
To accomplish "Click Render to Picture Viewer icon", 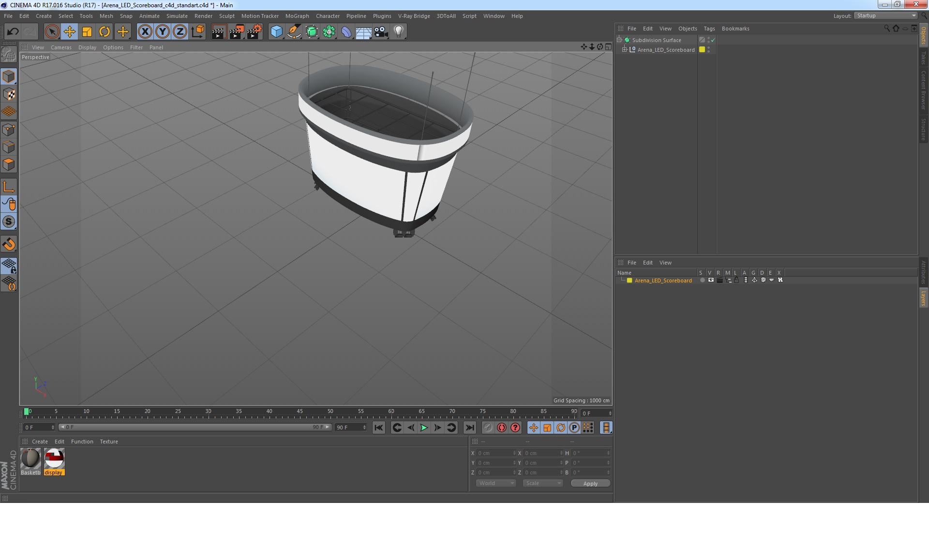I will click(x=237, y=32).
